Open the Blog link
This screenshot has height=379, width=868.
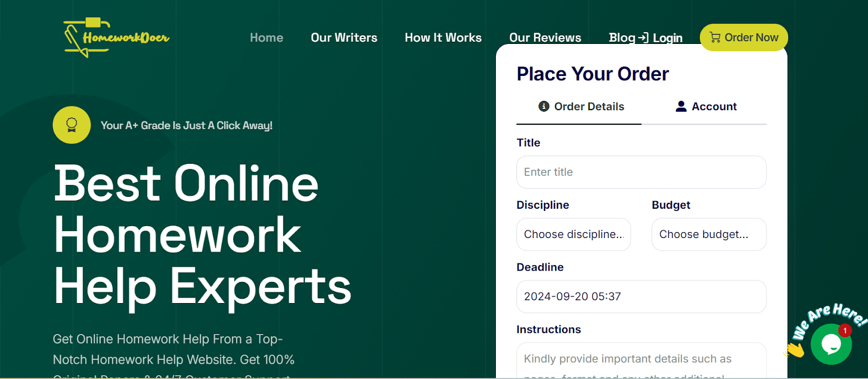pos(622,37)
